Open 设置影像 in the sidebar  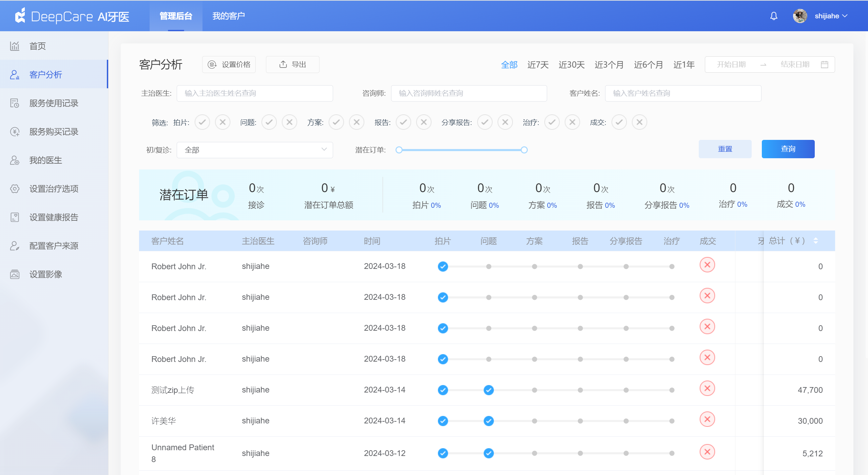[x=54, y=274]
